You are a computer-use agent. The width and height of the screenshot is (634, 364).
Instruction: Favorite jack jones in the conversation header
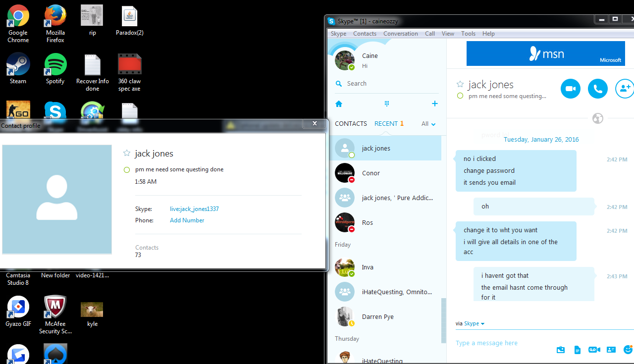[x=460, y=84]
